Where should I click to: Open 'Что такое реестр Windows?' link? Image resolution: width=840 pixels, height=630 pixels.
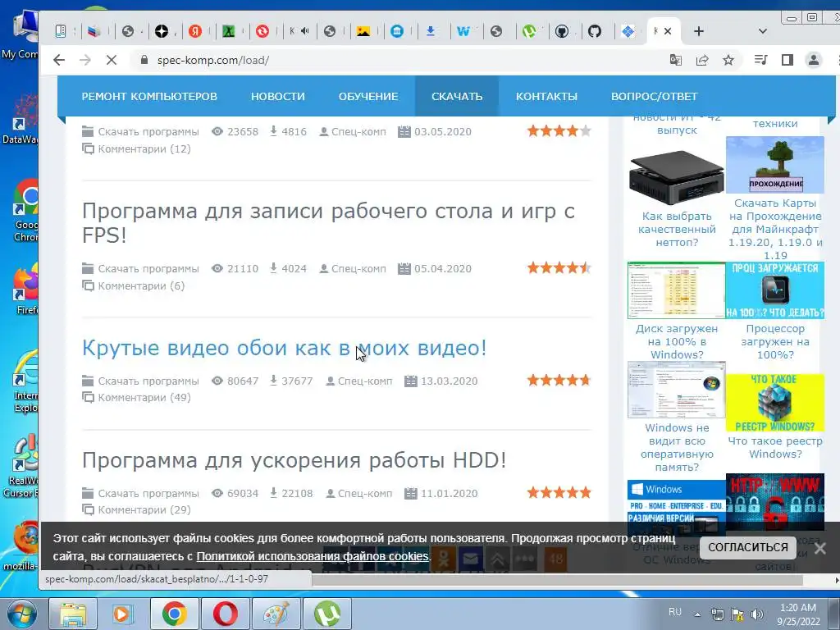pyautogui.click(x=774, y=447)
